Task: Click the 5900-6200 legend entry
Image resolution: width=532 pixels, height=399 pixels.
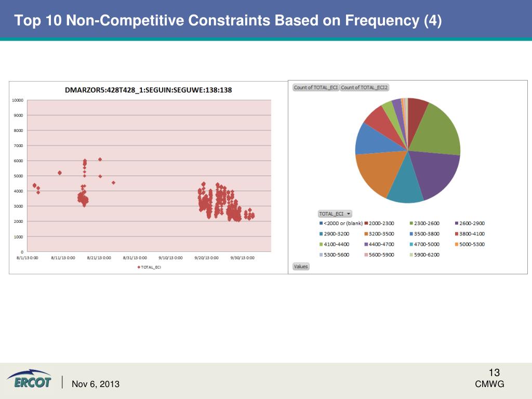Action: pyautogui.click(x=426, y=255)
